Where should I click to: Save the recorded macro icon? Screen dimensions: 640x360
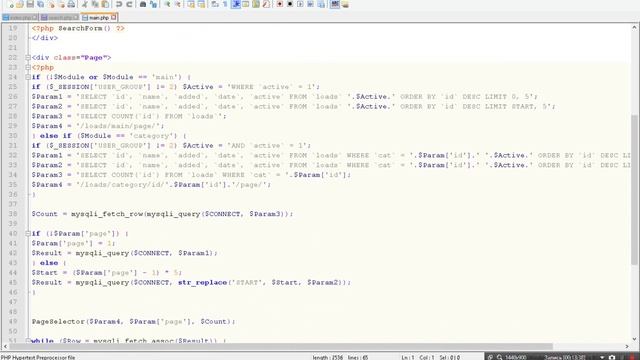[321, 4]
